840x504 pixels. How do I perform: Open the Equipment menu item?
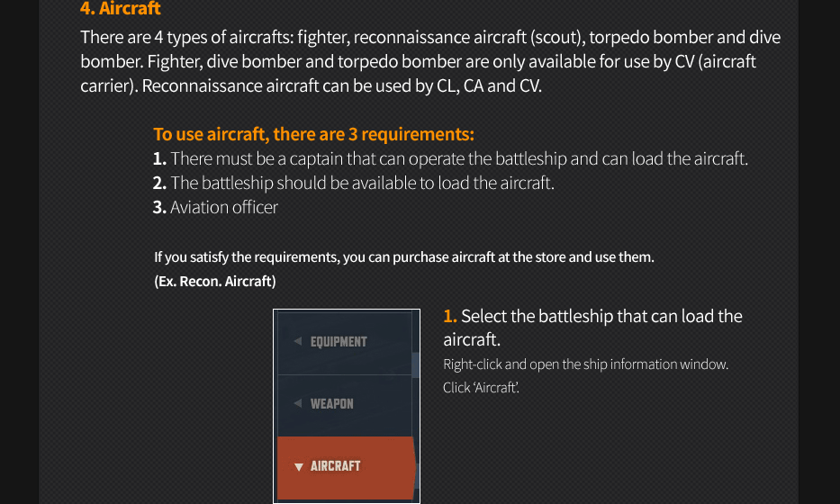(x=339, y=342)
